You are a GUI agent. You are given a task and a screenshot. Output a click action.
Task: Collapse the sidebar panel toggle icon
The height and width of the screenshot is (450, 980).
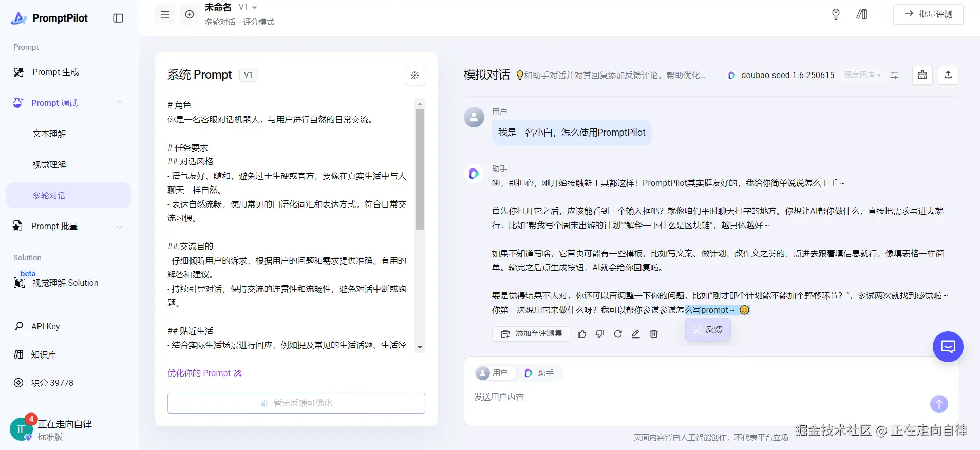pyautogui.click(x=118, y=18)
